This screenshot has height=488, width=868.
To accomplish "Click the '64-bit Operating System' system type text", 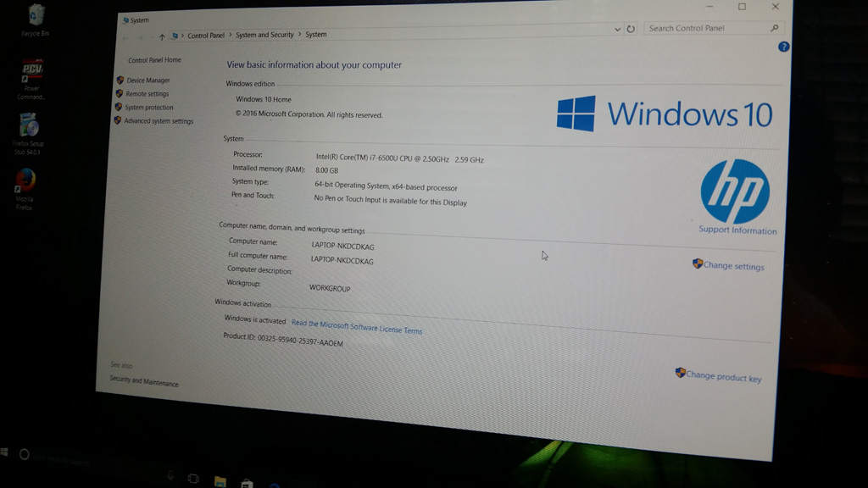I will [386, 186].
